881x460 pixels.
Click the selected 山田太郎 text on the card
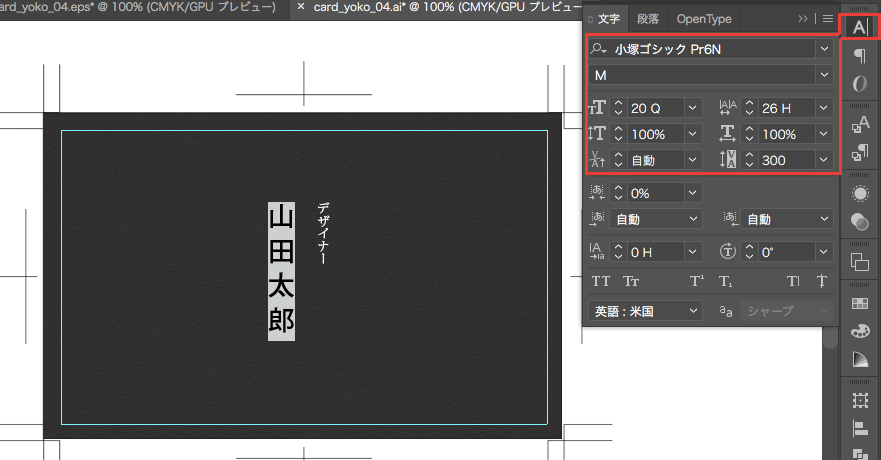[x=281, y=271]
